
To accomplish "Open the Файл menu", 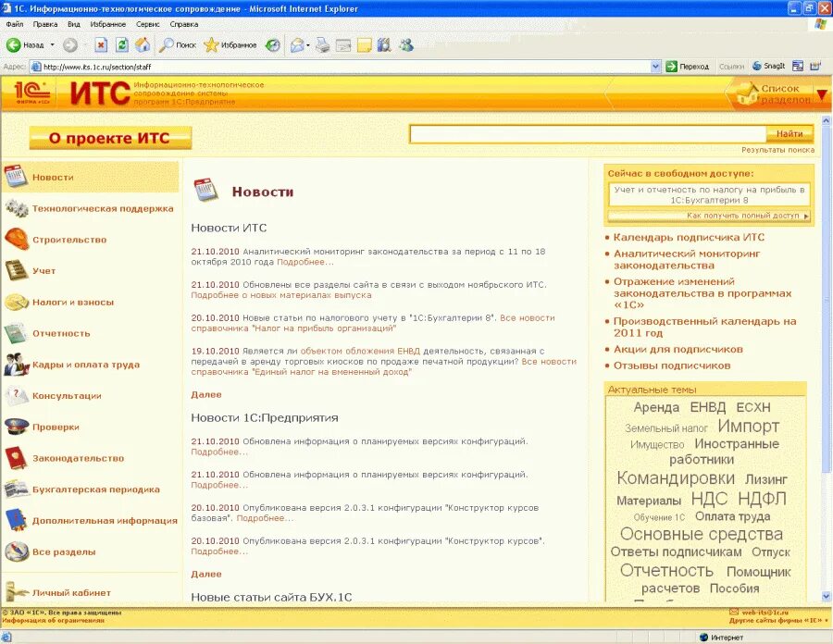I will [x=15, y=24].
